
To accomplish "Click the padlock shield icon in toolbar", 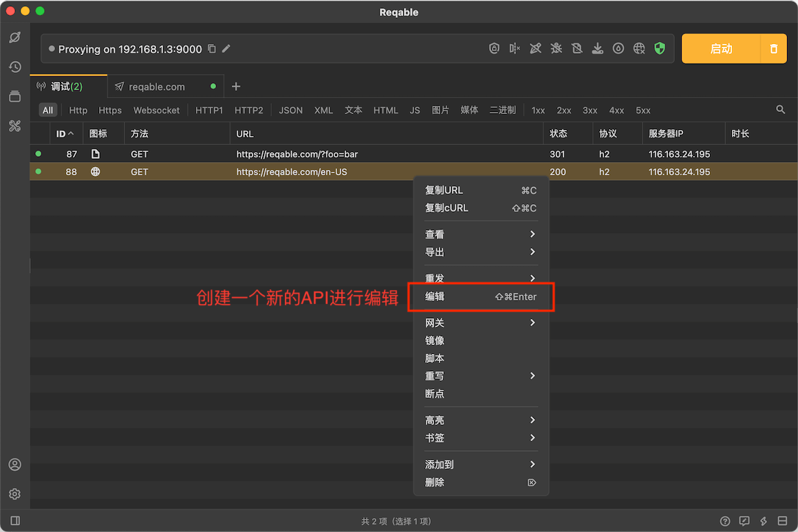I will (x=494, y=48).
